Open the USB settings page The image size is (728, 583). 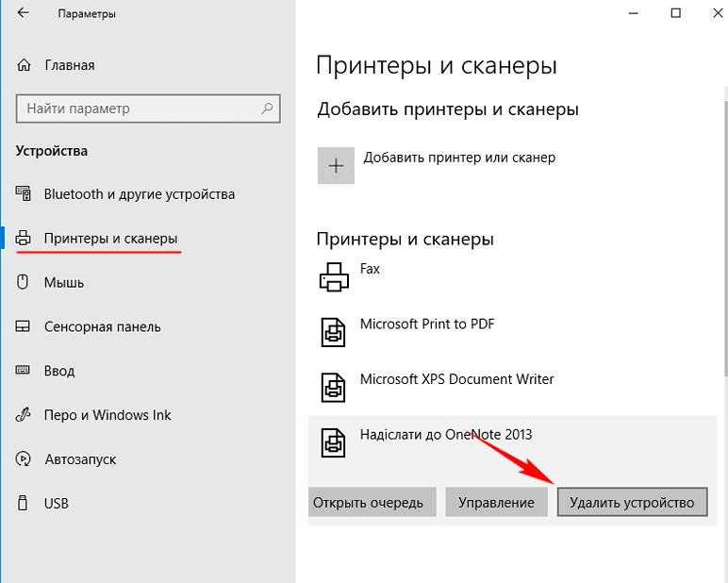pyautogui.click(x=56, y=504)
